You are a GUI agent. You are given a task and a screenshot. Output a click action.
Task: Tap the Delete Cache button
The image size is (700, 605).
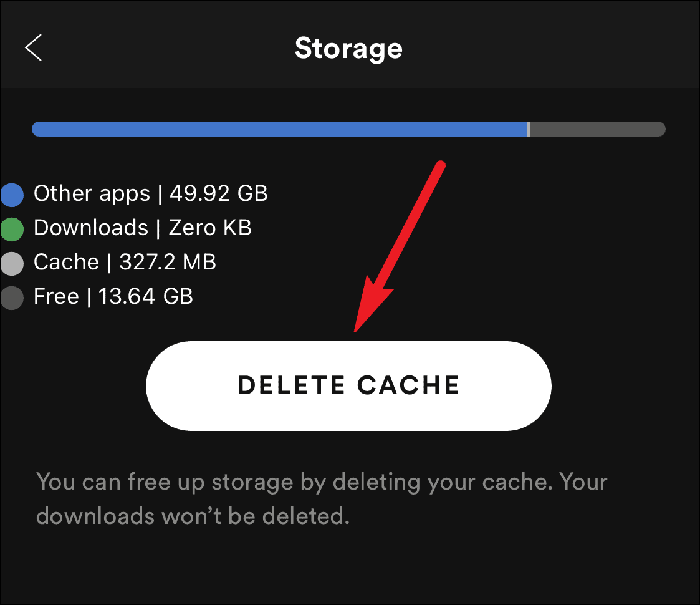click(348, 385)
